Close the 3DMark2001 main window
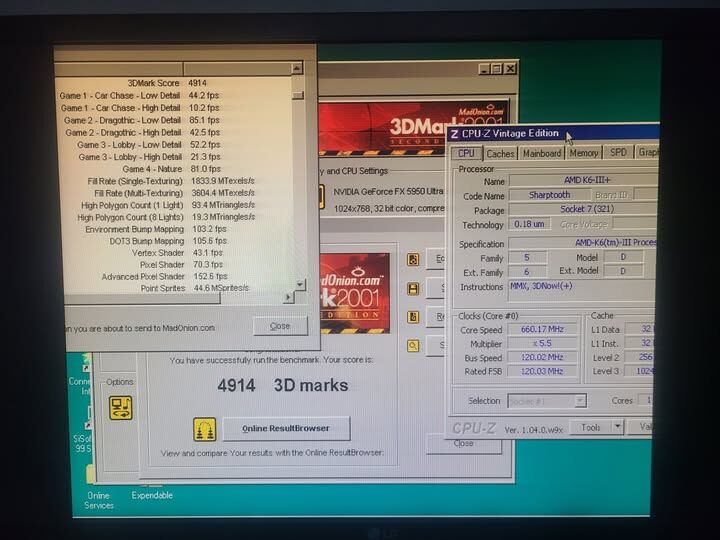 point(510,68)
